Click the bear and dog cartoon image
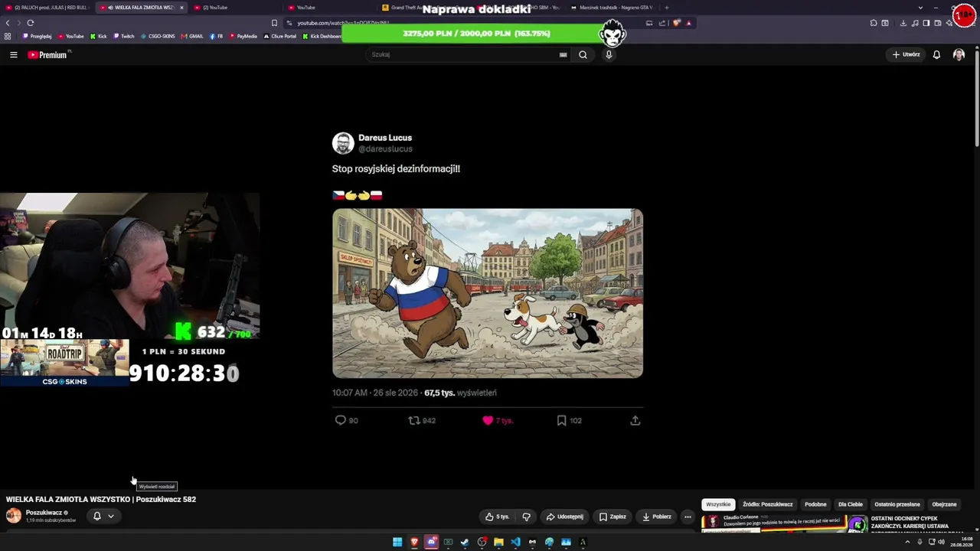This screenshot has width=980, height=551. point(488,293)
